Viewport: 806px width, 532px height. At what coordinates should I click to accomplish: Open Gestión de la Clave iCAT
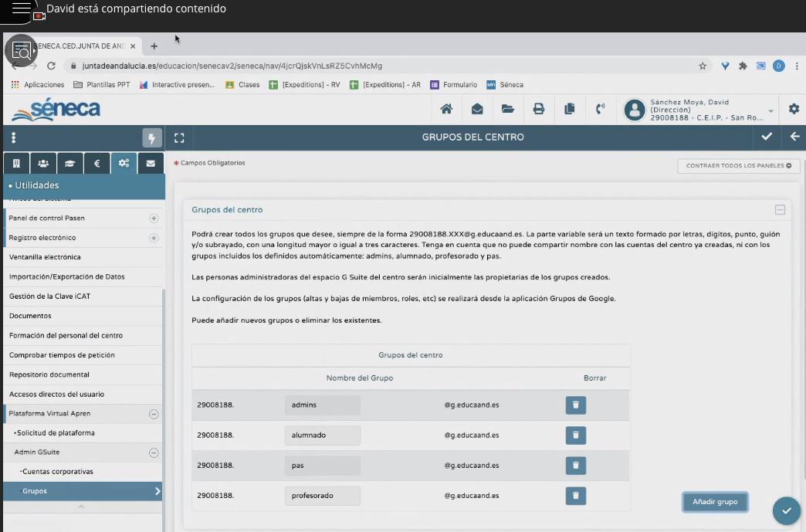(x=50, y=296)
